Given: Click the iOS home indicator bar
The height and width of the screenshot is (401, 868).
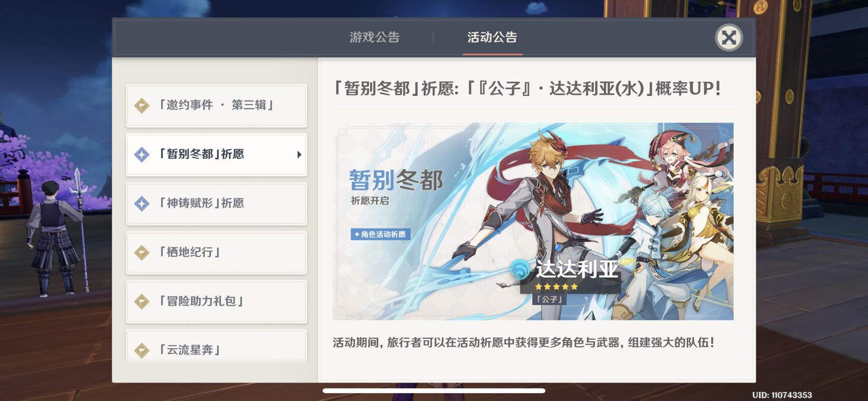Looking at the screenshot, I should 434,391.
